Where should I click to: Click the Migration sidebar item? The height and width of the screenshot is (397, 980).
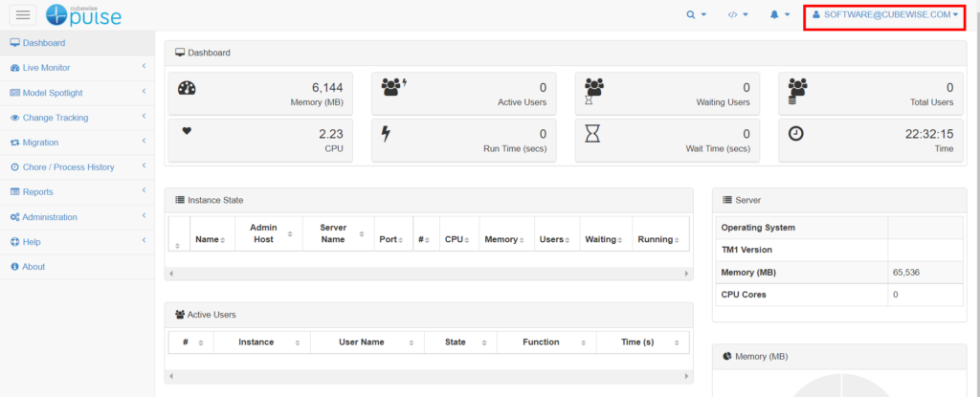click(40, 143)
